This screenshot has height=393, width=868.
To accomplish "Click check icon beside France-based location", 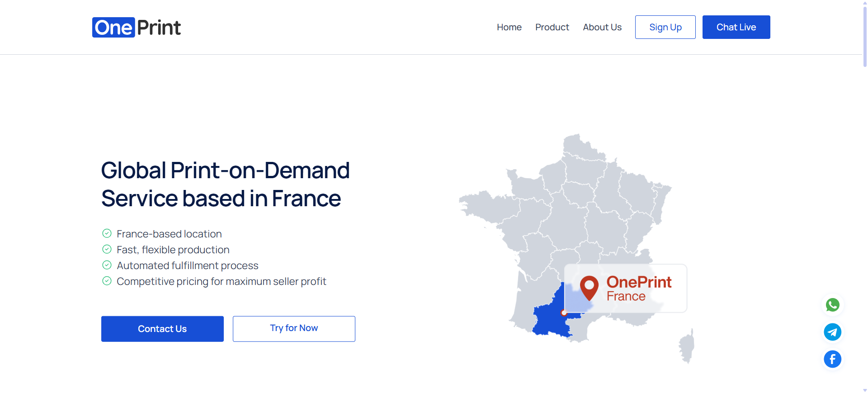I will (107, 233).
